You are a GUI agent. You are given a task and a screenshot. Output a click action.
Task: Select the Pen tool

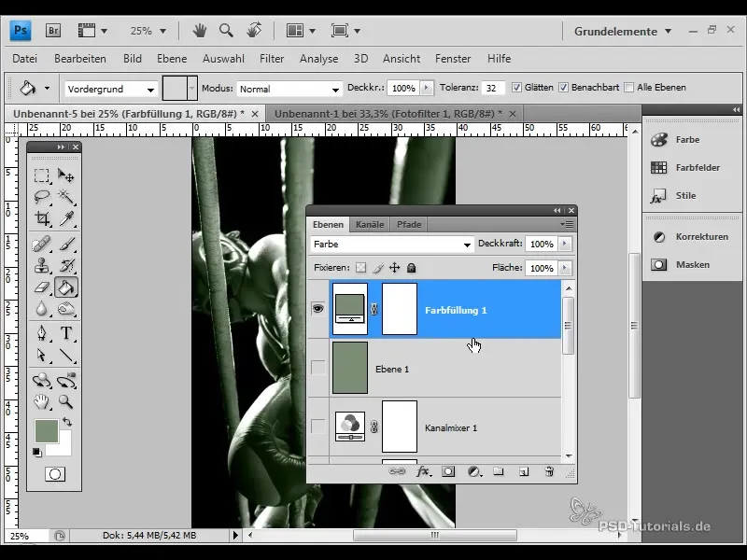(x=42, y=333)
